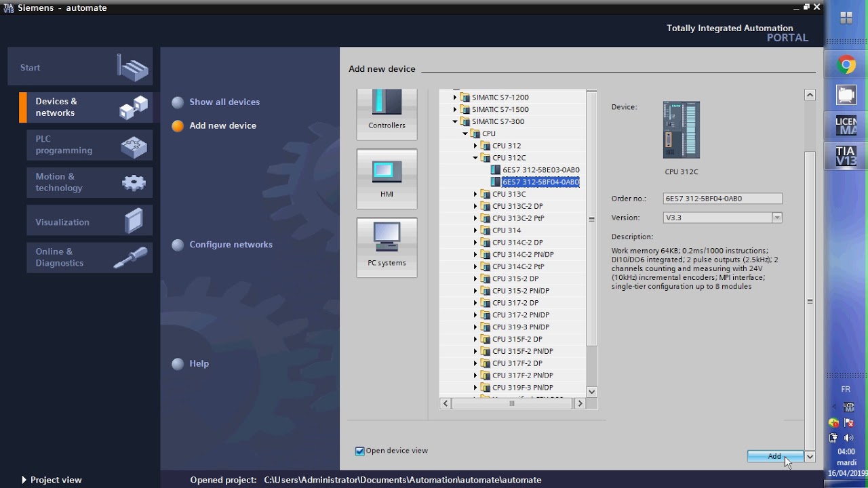868x488 pixels.
Task: Select the CPU 319-3 PN/DP folder
Action: (521, 327)
